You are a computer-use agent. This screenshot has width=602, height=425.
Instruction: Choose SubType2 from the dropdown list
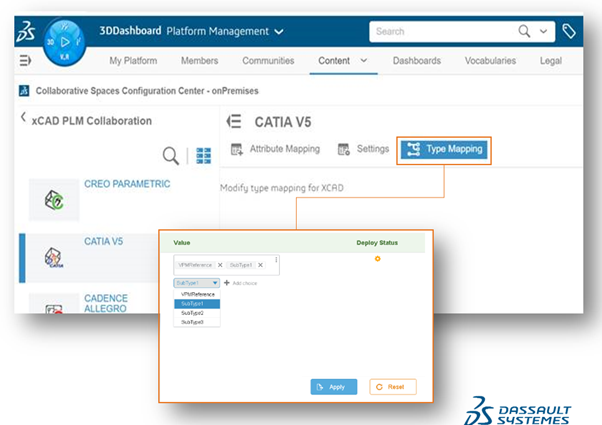[x=191, y=312]
